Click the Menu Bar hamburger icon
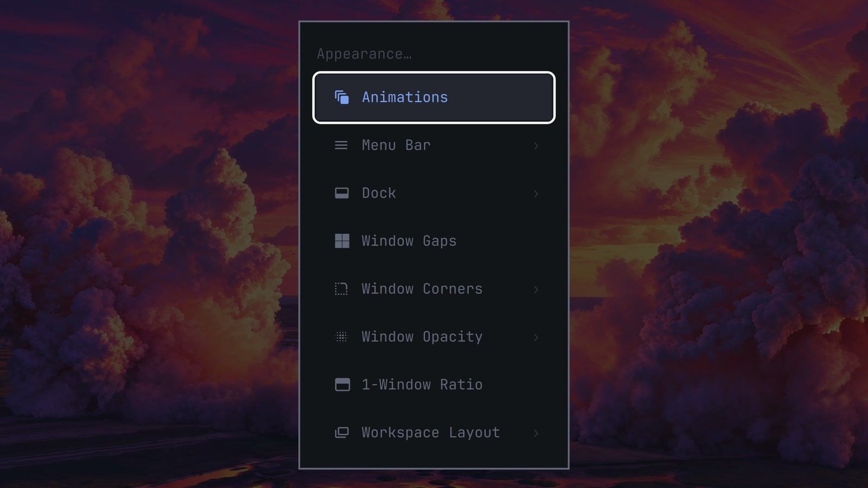The image size is (868, 488). click(341, 145)
